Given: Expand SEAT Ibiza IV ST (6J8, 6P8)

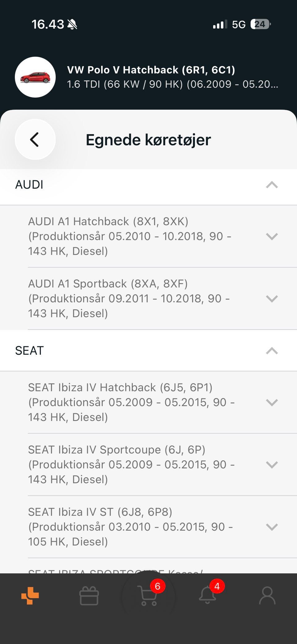Looking at the screenshot, I should coord(148,527).
